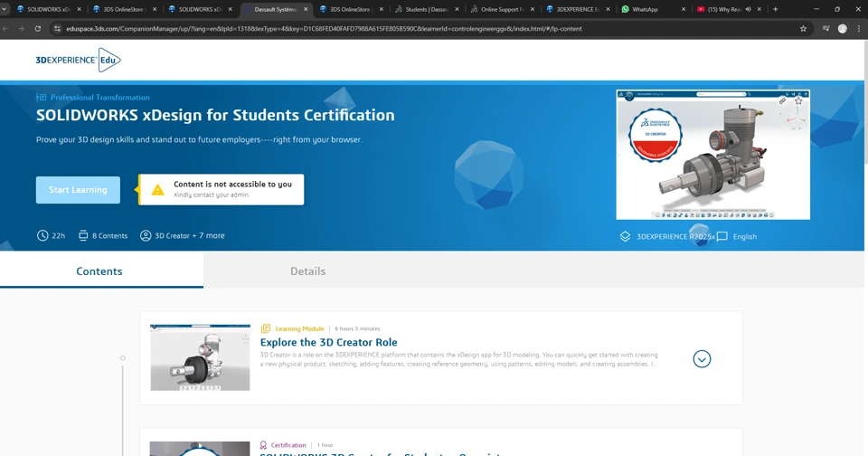
Task: Click the English language label
Action: [x=744, y=236]
